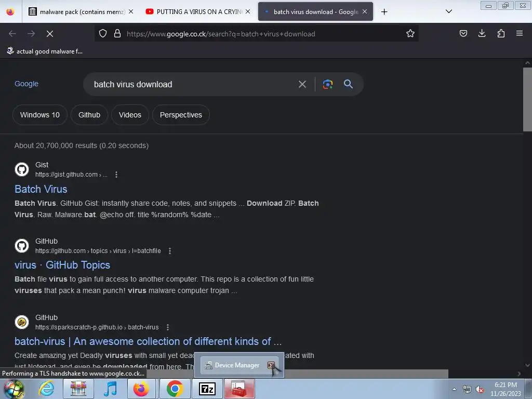Open the Batch Virus Gist result
Image resolution: width=532 pixels, height=399 pixels.
point(41,189)
